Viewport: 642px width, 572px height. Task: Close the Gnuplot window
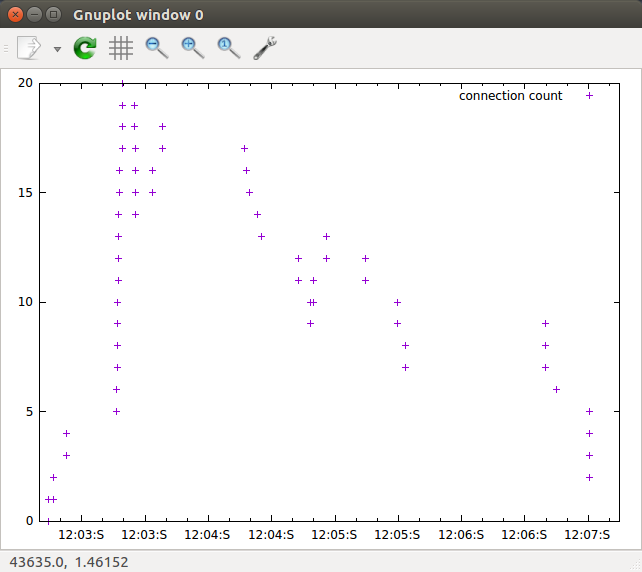[x=15, y=15]
